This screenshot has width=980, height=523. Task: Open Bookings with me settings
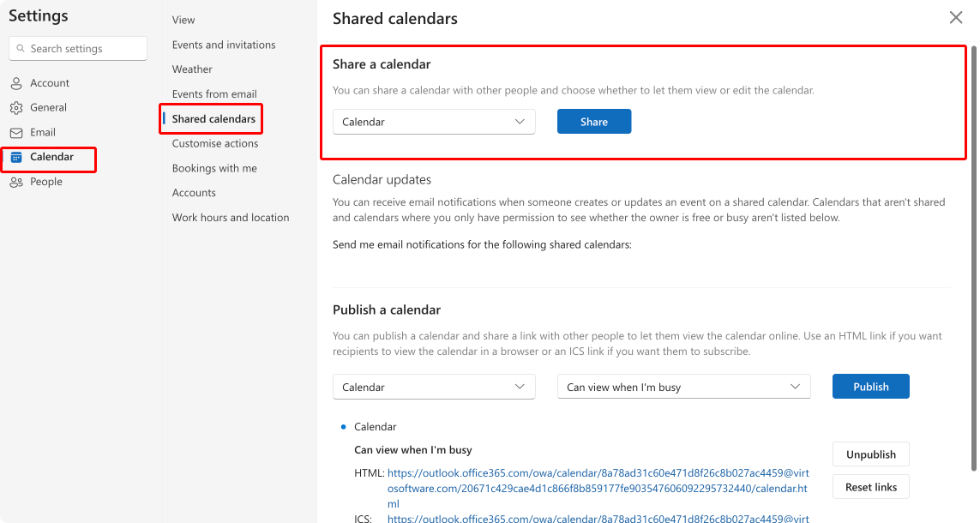coord(214,168)
